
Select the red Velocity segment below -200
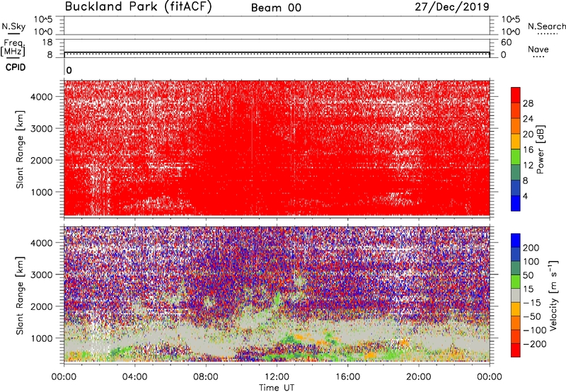click(x=516, y=350)
